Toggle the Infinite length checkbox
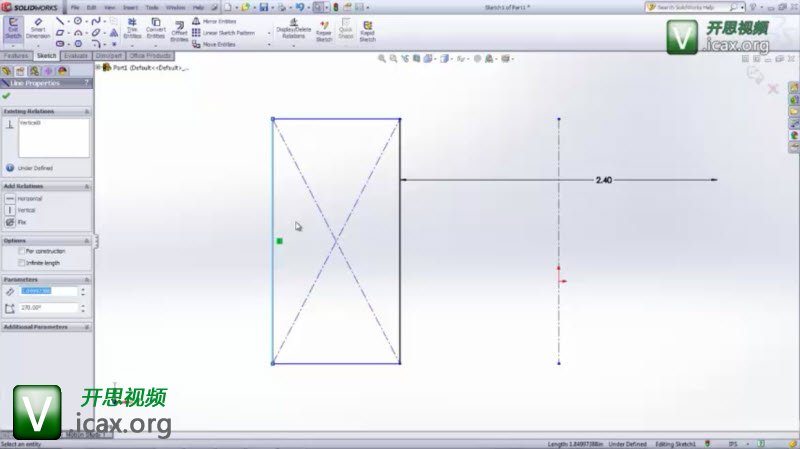This screenshot has width=800, height=449. click(x=21, y=263)
